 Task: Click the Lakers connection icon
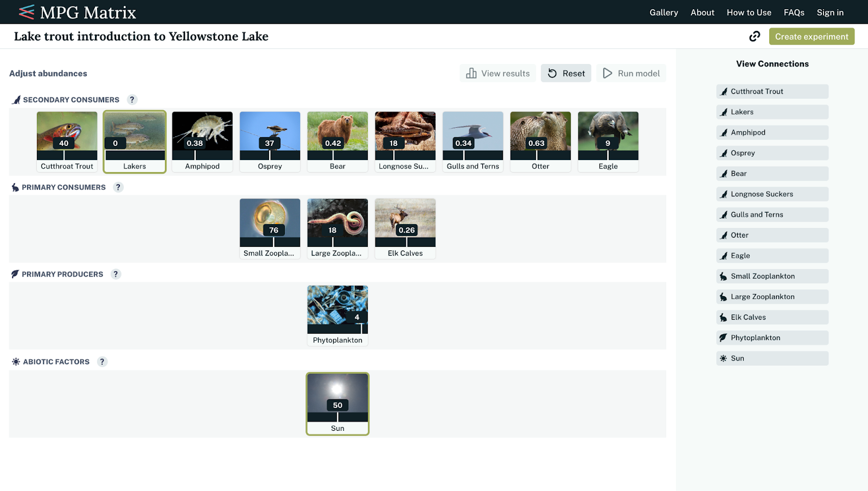724,112
